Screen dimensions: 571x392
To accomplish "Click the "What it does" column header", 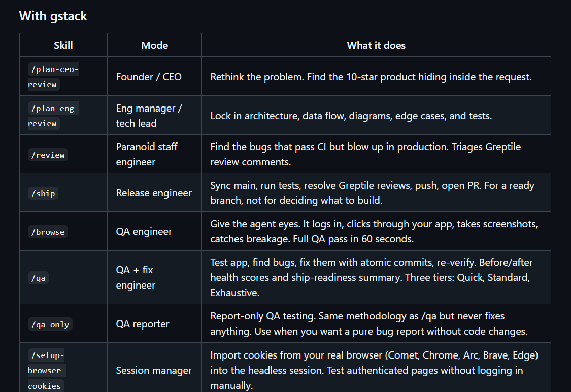I will point(376,45).
